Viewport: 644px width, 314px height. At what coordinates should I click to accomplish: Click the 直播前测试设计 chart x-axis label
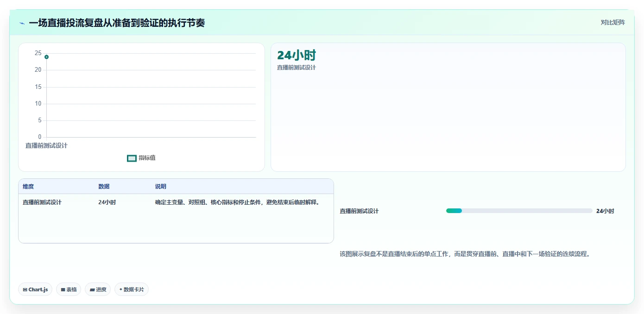point(46,145)
